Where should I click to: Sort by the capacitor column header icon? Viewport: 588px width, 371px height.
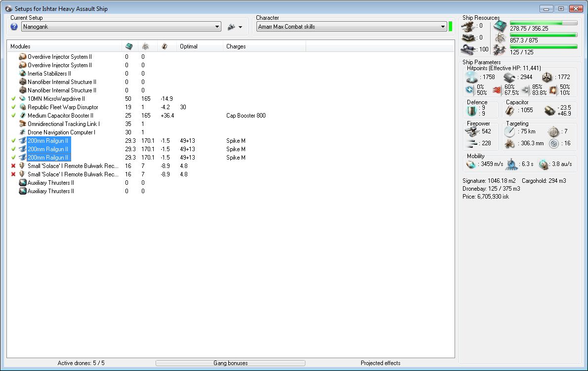pyautogui.click(x=164, y=46)
